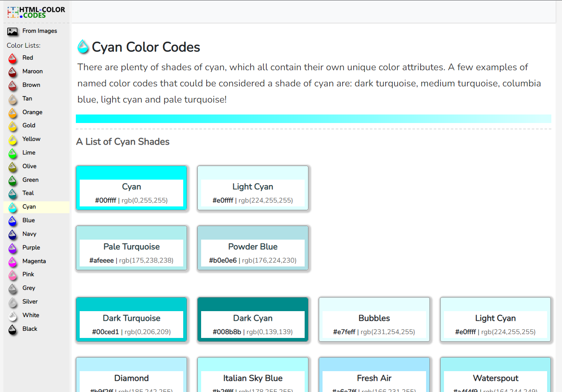Click the Yellow droplet icon
Viewport: 562px width, 392px height.
(13, 140)
